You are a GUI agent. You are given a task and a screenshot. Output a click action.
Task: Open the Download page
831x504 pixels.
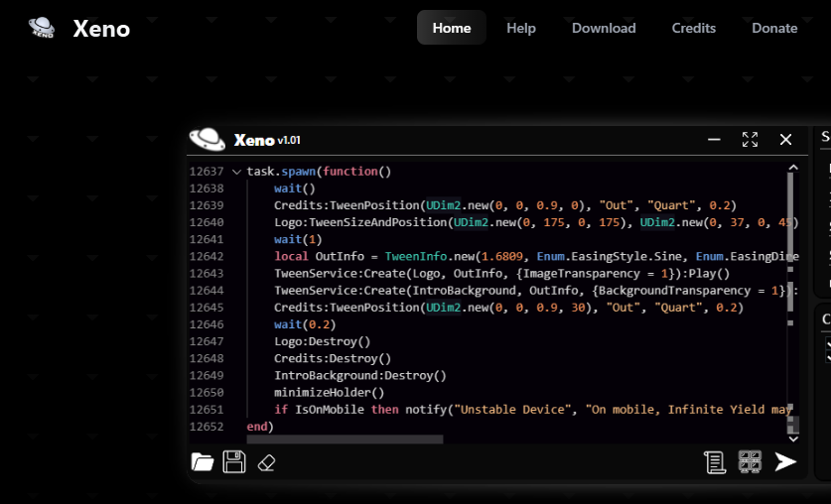[604, 28]
